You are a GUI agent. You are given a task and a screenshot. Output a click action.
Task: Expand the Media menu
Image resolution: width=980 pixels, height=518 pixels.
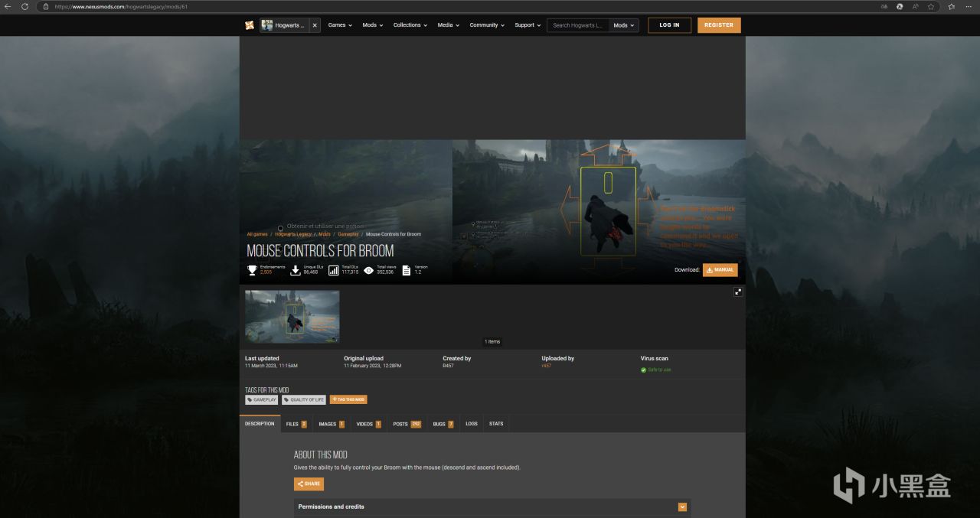point(448,25)
